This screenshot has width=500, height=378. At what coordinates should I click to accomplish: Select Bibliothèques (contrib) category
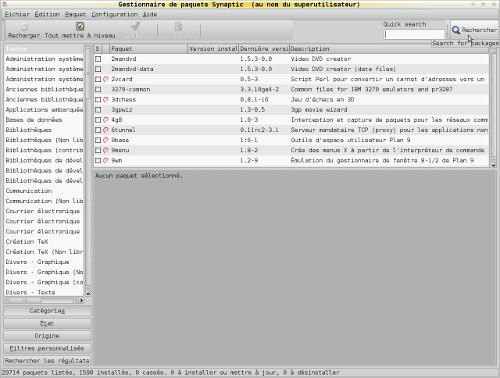pyautogui.click(x=44, y=150)
